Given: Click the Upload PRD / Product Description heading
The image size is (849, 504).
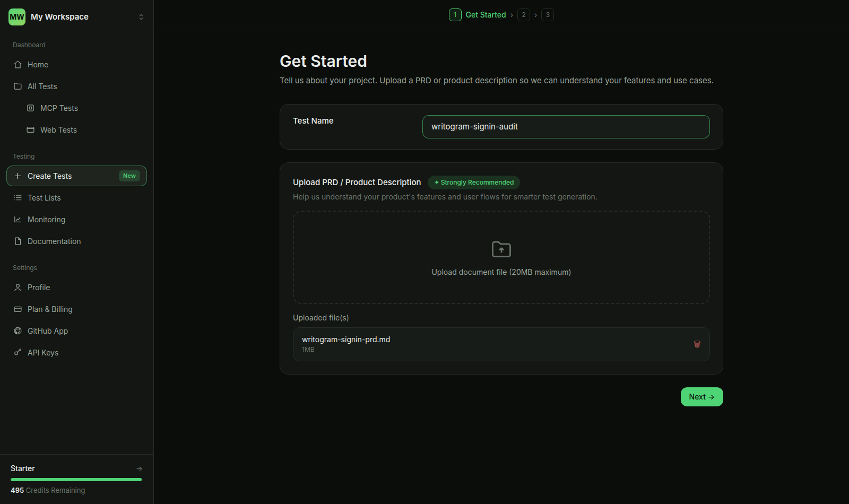Looking at the screenshot, I should coord(357,183).
